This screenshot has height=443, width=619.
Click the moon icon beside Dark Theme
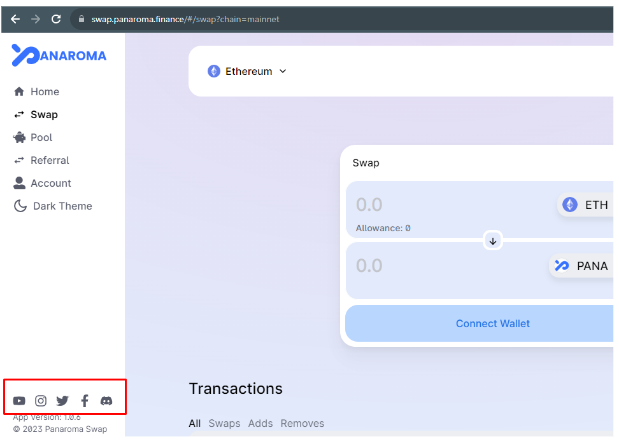(20, 206)
